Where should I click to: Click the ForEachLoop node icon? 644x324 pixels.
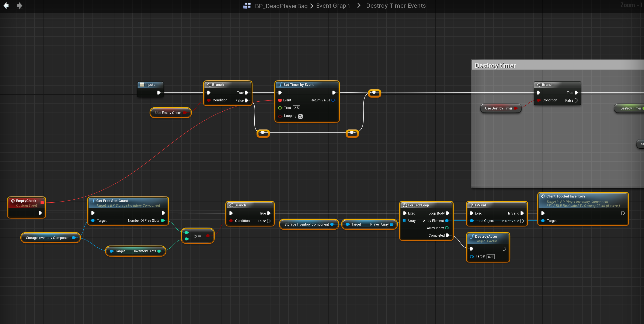(405, 205)
